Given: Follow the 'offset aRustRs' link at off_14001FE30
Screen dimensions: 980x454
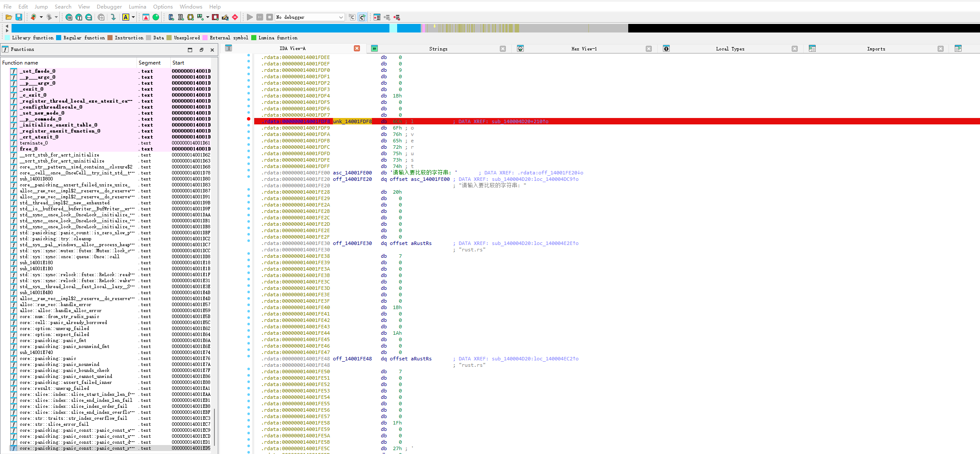Looking at the screenshot, I should click(x=421, y=243).
